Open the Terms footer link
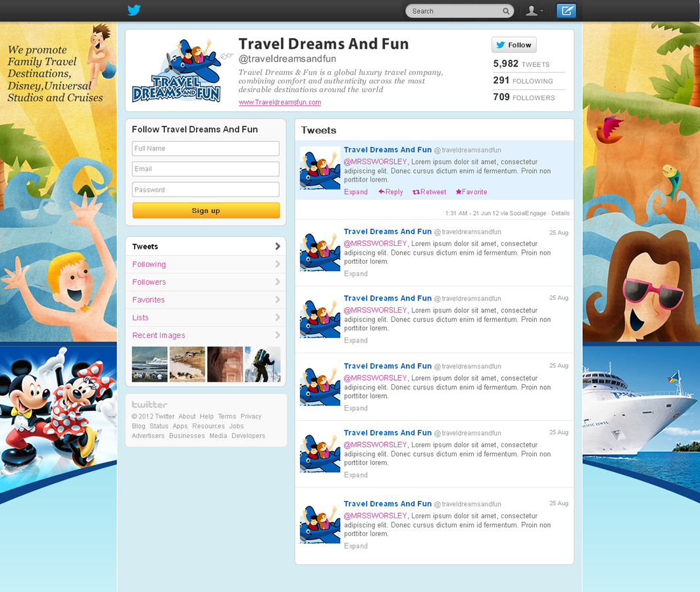Screen dimensions: 700x592 [x=227, y=416]
